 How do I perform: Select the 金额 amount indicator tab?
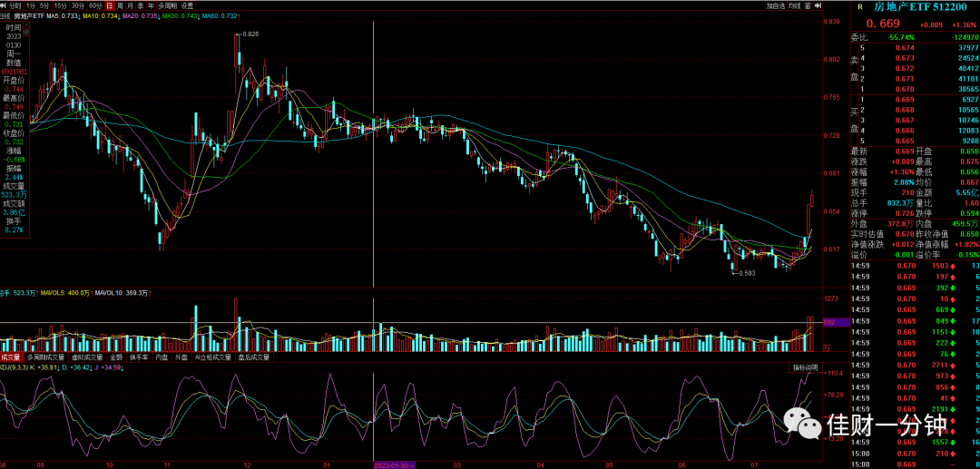coord(116,357)
